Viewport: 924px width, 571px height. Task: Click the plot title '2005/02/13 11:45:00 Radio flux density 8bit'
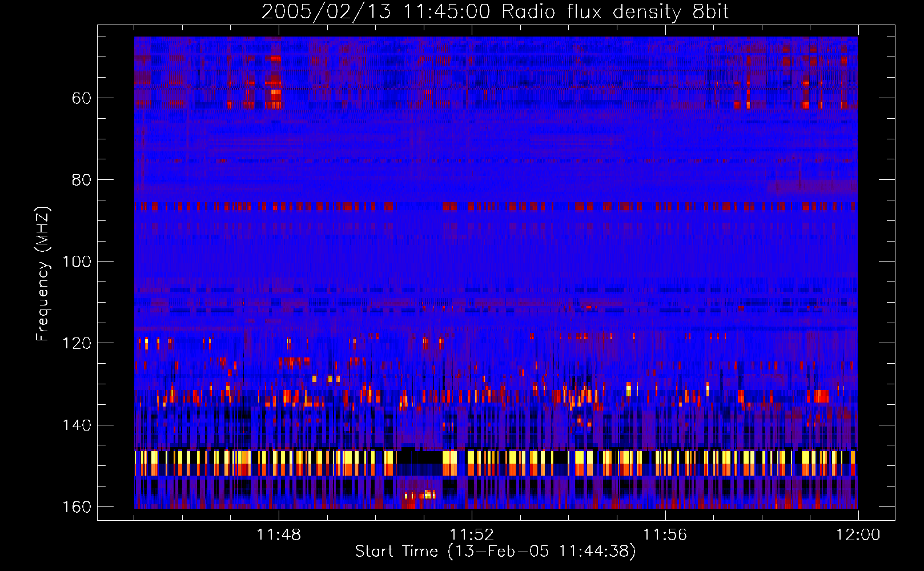click(x=495, y=12)
